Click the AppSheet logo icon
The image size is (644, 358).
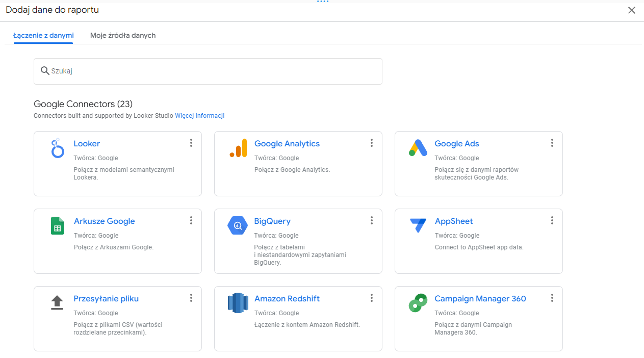point(418,225)
